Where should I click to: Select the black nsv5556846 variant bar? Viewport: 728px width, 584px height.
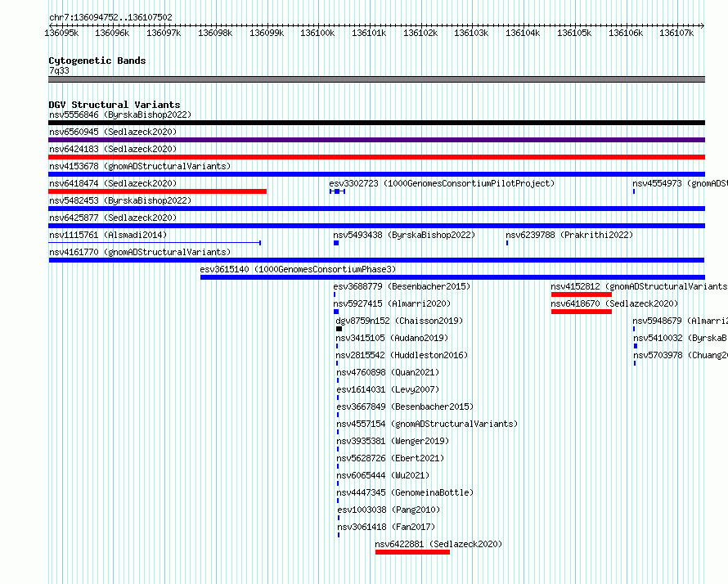(376, 123)
